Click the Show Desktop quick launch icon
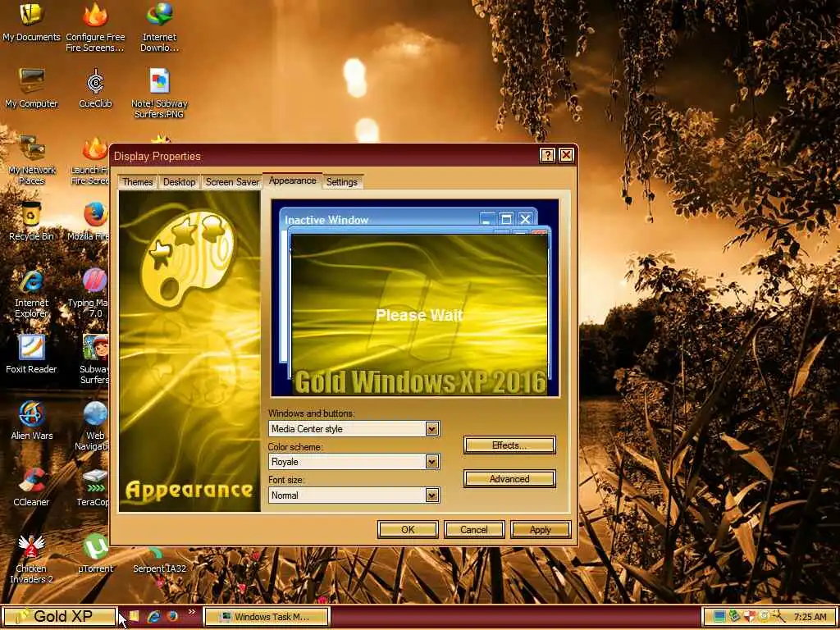 click(134, 616)
